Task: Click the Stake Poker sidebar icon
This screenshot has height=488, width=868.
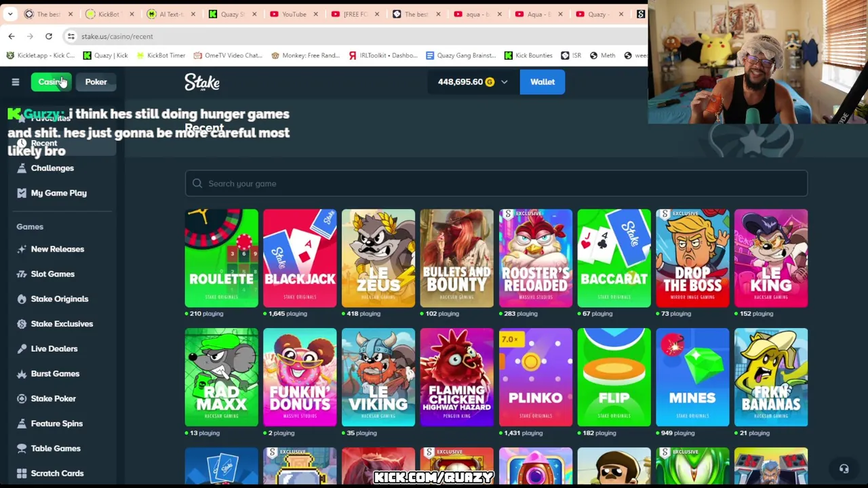Action: (22, 399)
